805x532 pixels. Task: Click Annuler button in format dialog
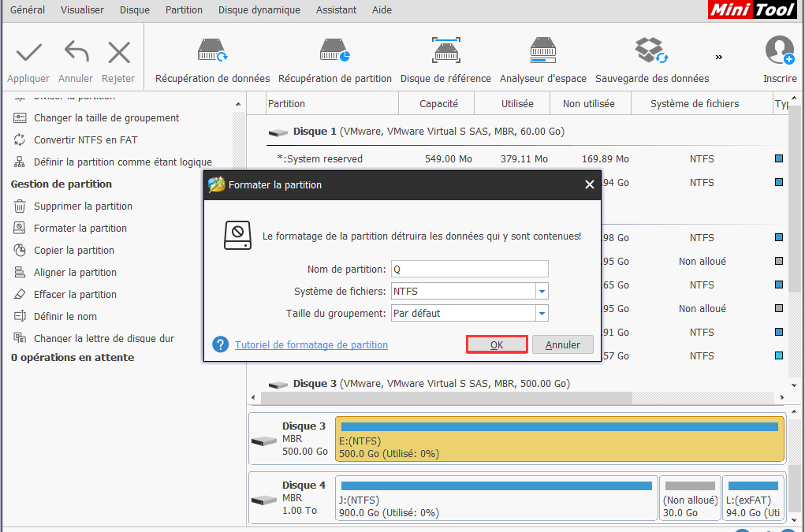tap(562, 344)
